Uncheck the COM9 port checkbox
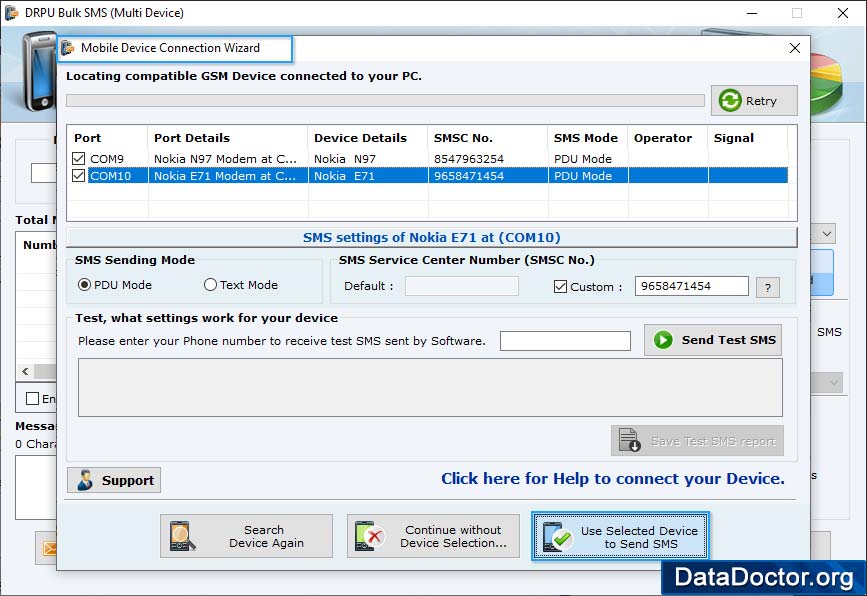867x596 pixels. tap(79, 159)
